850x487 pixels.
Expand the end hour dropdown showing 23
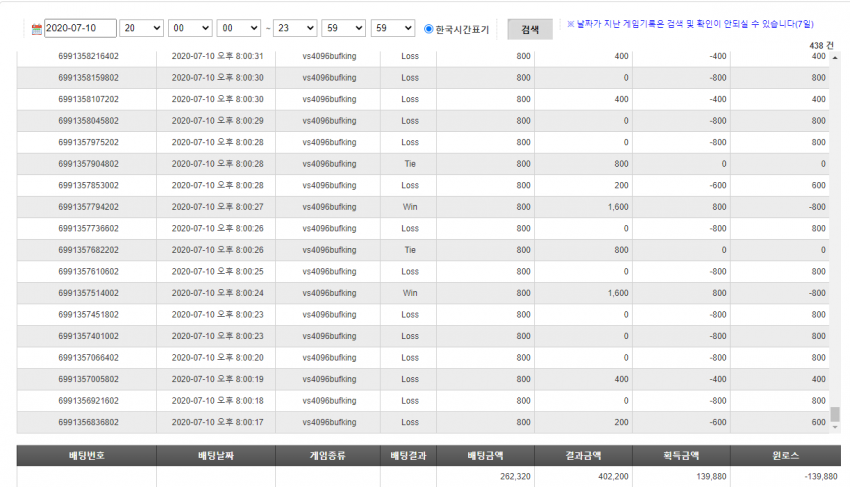click(295, 28)
